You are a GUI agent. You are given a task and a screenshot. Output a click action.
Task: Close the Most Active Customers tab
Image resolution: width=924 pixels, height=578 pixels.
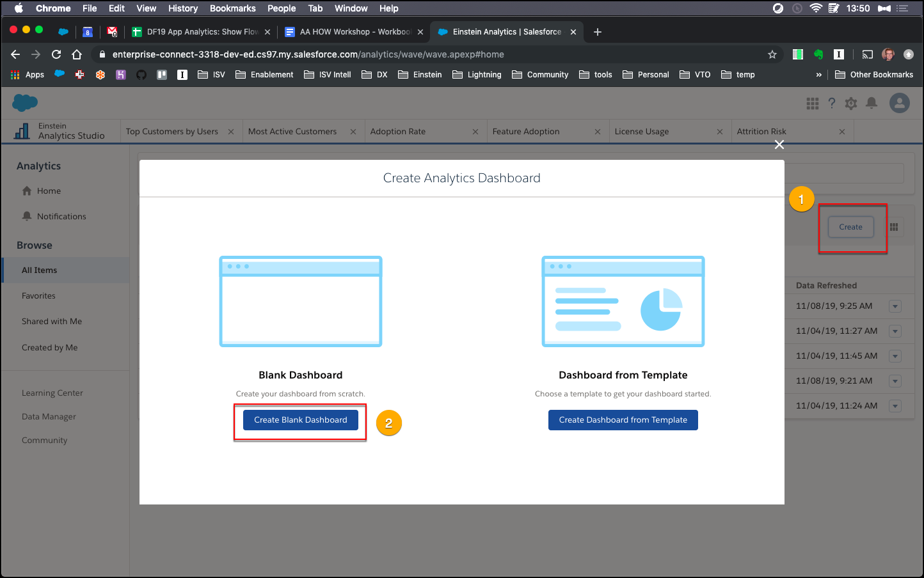pos(353,132)
